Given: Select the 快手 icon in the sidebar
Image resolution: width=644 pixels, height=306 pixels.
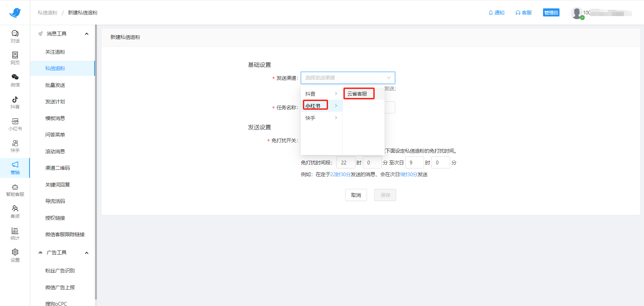Looking at the screenshot, I should [15, 146].
